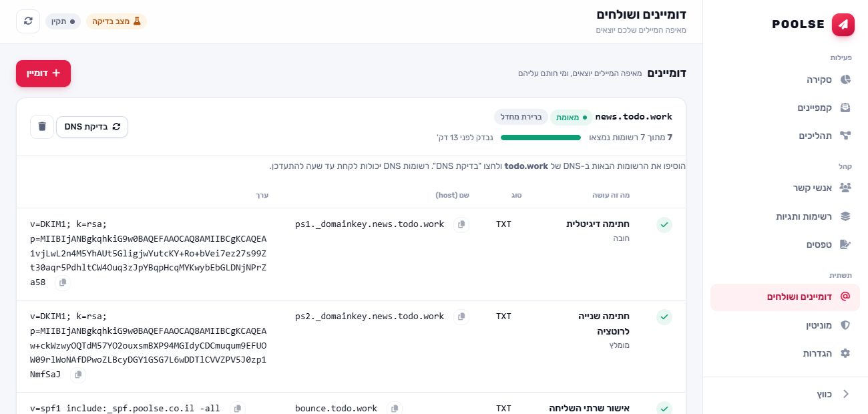This screenshot has width=868, height=414.
Task: Copy bounce.todo.work host name
Action: click(x=395, y=409)
